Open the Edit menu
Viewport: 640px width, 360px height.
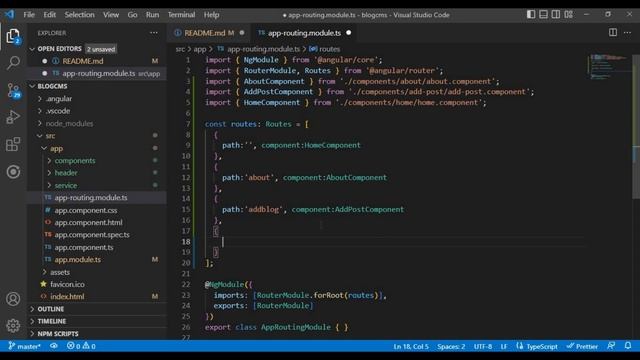point(49,15)
